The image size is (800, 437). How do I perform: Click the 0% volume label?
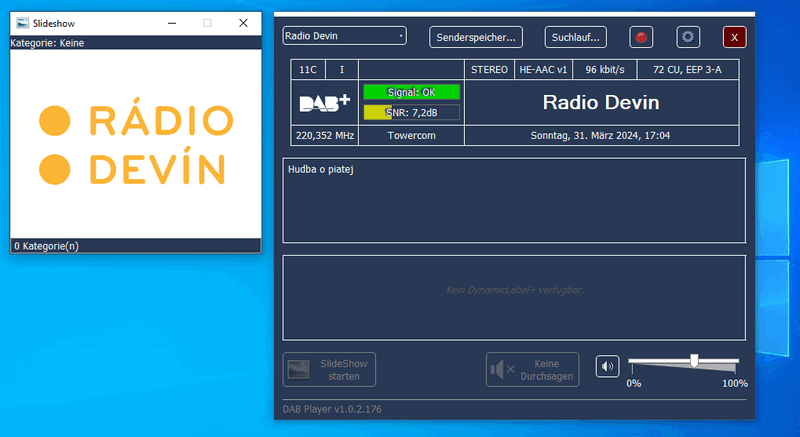point(634,383)
